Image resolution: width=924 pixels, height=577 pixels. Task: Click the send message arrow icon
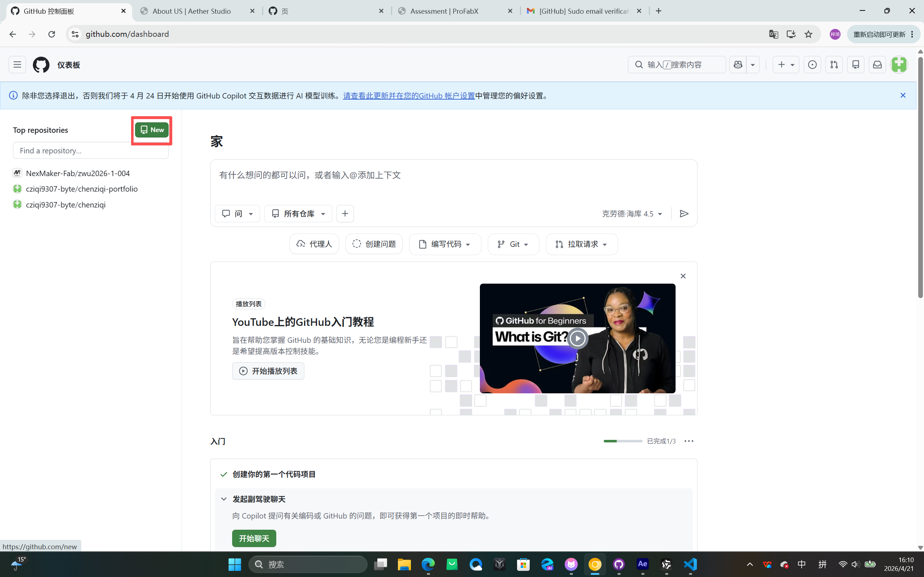pyautogui.click(x=684, y=214)
